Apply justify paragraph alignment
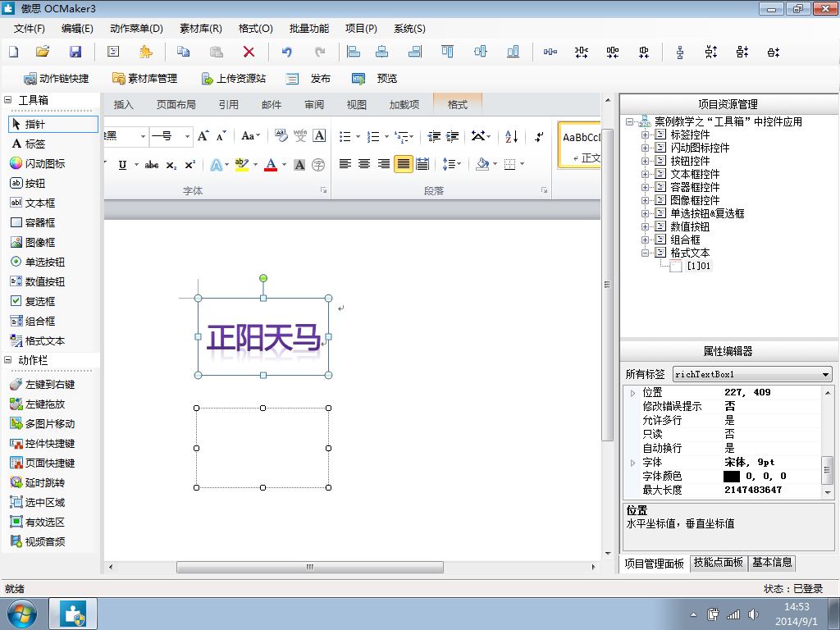The height and width of the screenshot is (630, 840). 403,164
